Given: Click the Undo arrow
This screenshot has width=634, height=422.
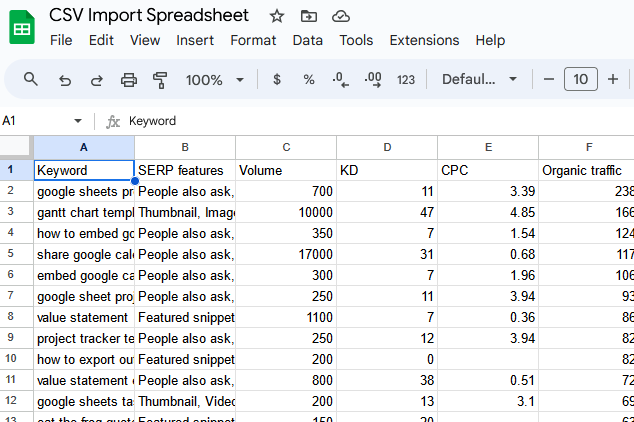Looking at the screenshot, I should coord(65,80).
